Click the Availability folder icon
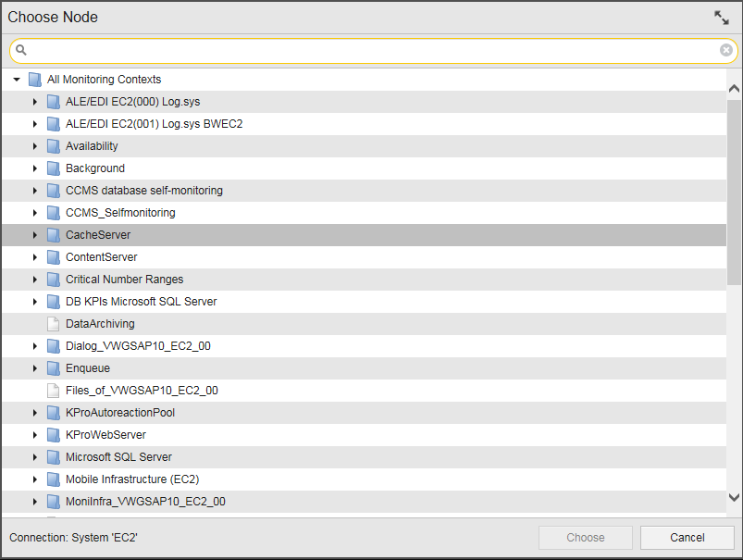Image resolution: width=743 pixels, height=560 pixels. pyautogui.click(x=53, y=146)
